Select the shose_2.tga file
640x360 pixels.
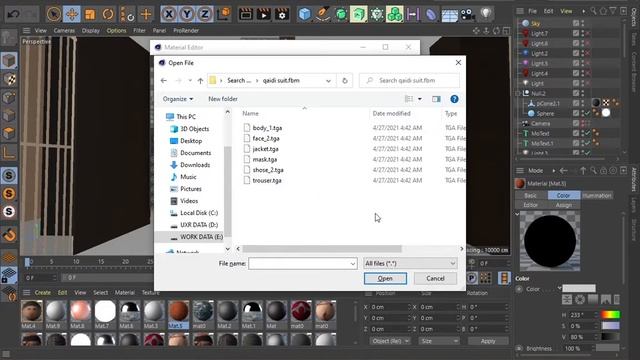click(x=268, y=170)
